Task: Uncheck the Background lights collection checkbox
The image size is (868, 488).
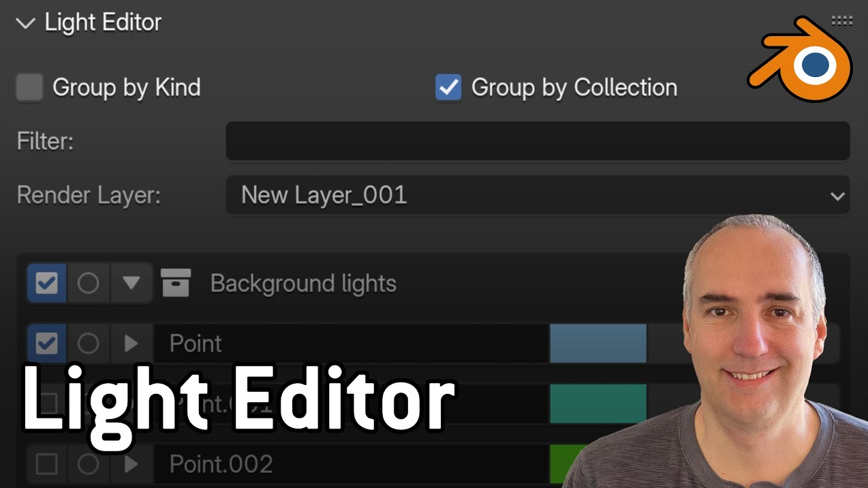Action: (x=47, y=283)
